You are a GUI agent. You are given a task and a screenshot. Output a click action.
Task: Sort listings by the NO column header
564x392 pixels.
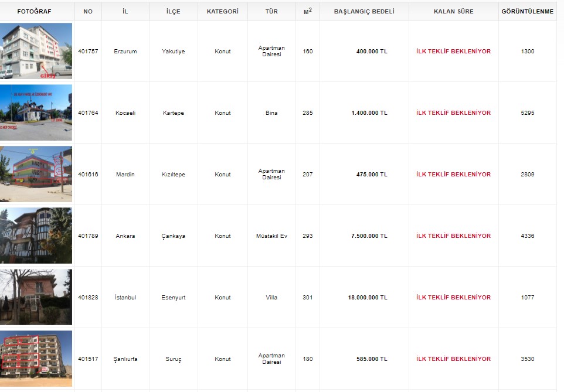88,12
